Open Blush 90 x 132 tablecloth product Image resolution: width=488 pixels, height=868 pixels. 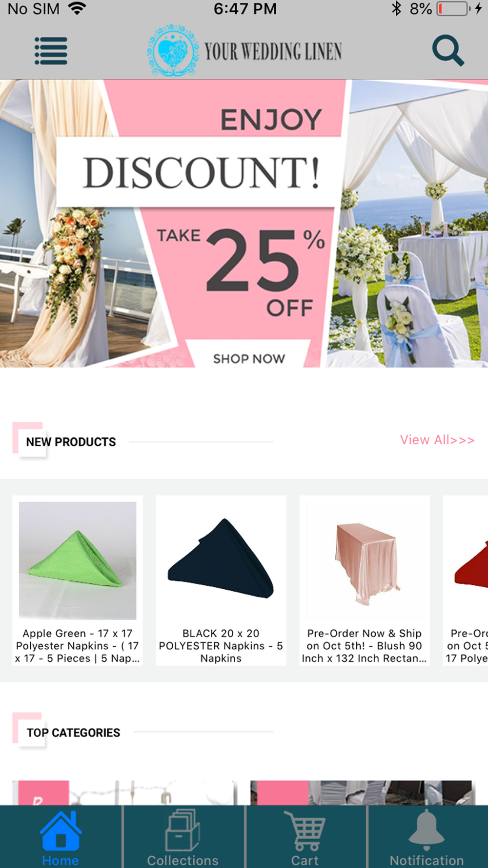[365, 580]
